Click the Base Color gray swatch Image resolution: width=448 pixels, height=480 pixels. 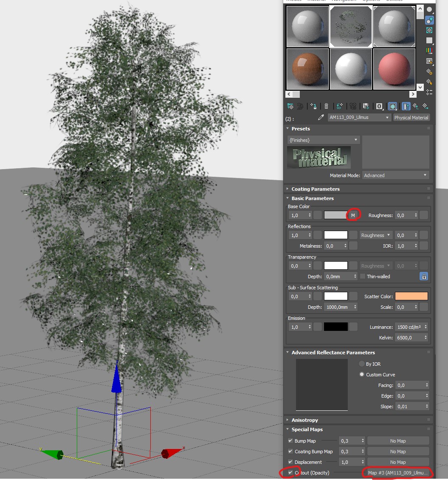click(336, 215)
